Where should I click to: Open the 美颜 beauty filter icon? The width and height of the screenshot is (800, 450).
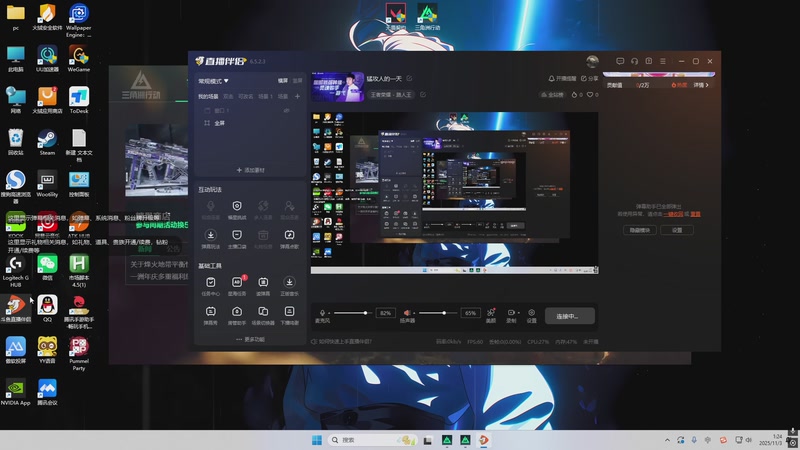[x=490, y=312]
